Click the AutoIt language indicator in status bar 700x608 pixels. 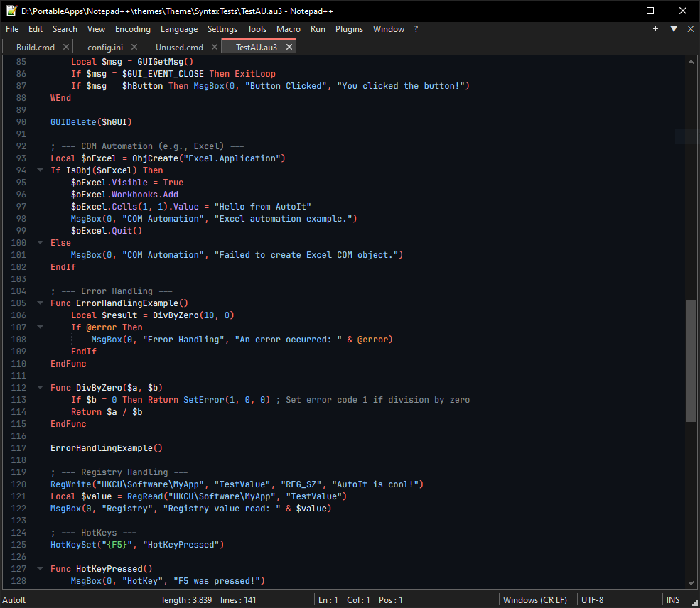pyautogui.click(x=14, y=599)
